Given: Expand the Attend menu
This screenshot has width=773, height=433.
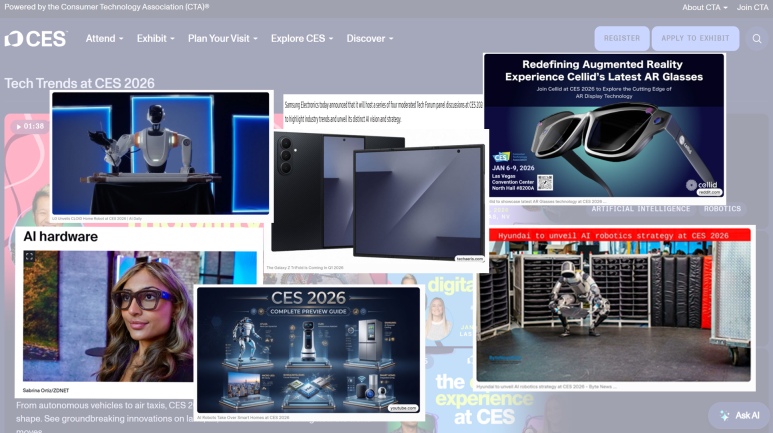Looking at the screenshot, I should [105, 38].
